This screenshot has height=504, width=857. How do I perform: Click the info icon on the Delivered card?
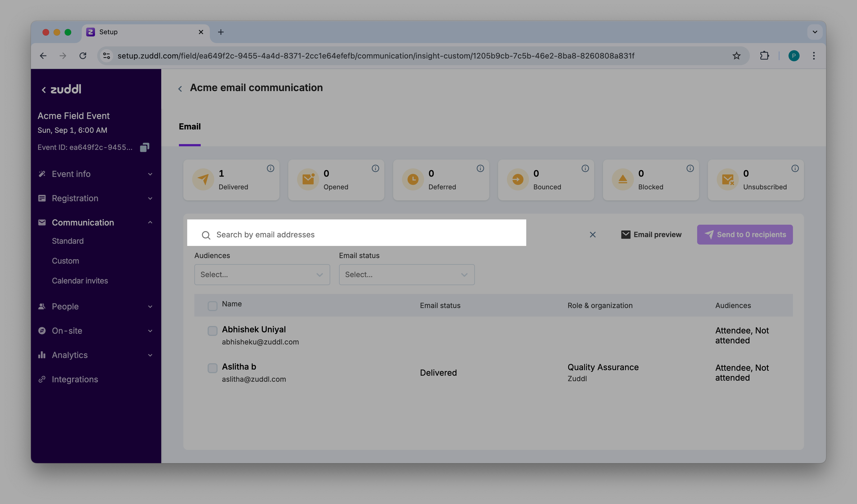pos(270,168)
